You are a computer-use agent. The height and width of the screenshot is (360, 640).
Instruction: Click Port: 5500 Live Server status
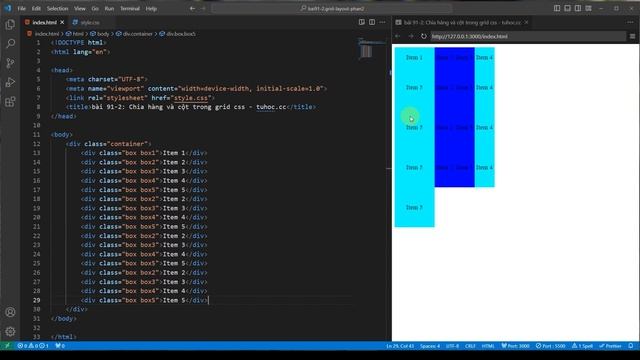click(551, 346)
